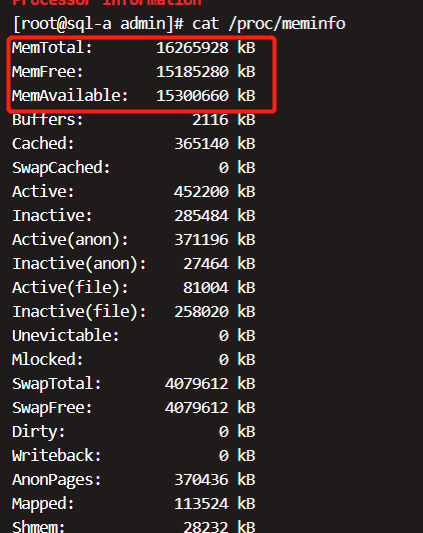Viewport: 423px width, 533px height.
Task: Select the Cached value 365140
Action: [201, 143]
